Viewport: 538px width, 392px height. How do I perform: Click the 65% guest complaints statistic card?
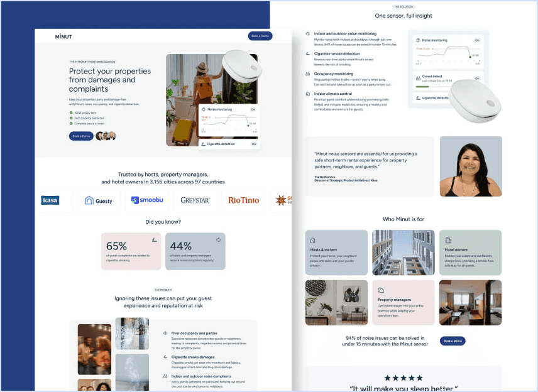(131, 251)
